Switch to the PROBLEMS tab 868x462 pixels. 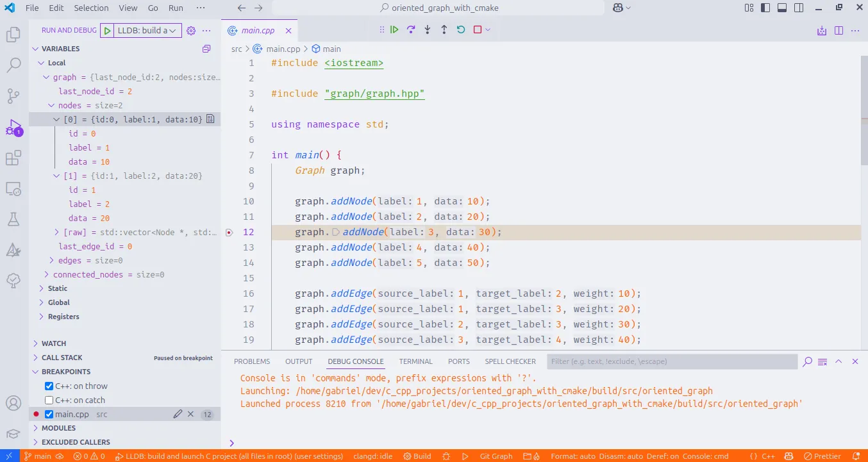[x=252, y=361]
